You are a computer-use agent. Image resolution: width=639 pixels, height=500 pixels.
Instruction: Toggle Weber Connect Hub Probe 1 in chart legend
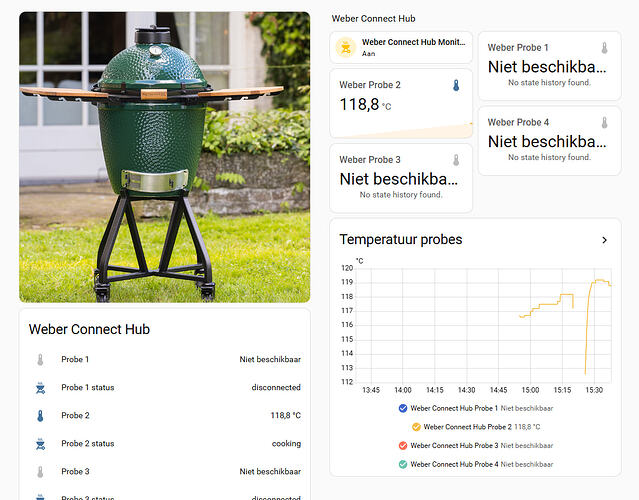(x=476, y=408)
